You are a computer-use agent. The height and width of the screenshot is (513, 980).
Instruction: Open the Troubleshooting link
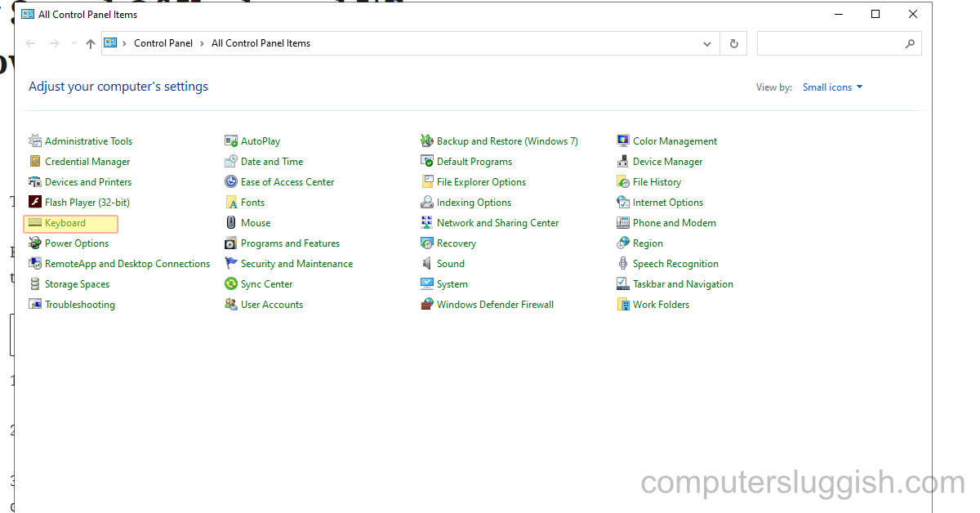80,305
